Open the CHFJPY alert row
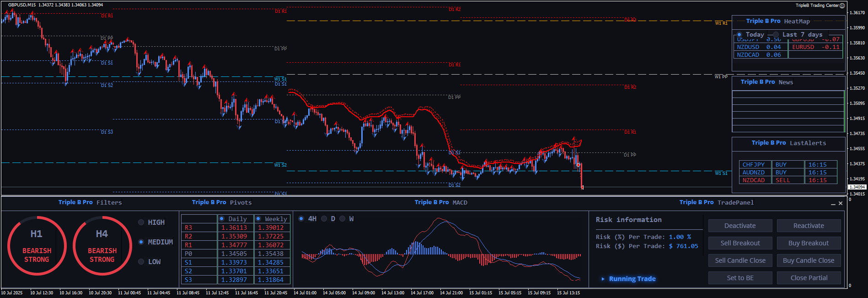The height and width of the screenshot is (298, 868). (x=754, y=165)
